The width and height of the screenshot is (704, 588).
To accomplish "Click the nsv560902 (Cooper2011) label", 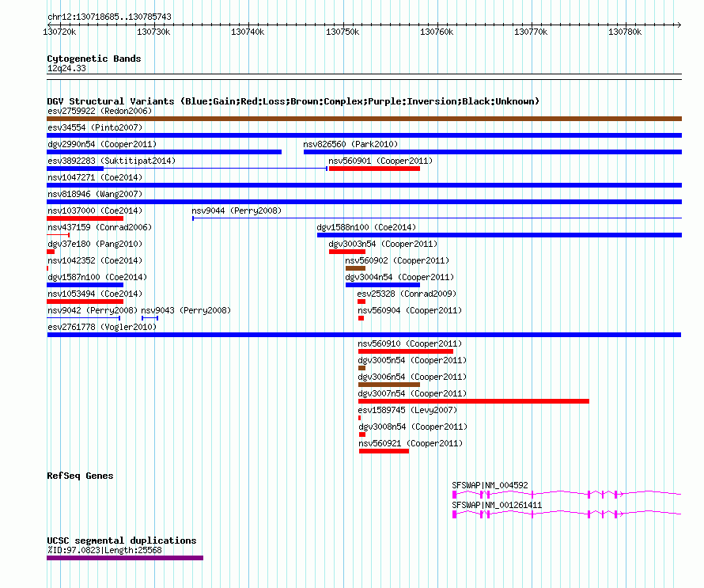I will pos(397,260).
